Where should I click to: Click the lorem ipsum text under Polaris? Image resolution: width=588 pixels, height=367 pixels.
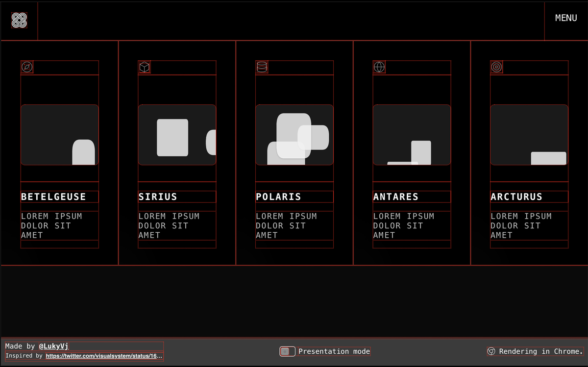286,225
